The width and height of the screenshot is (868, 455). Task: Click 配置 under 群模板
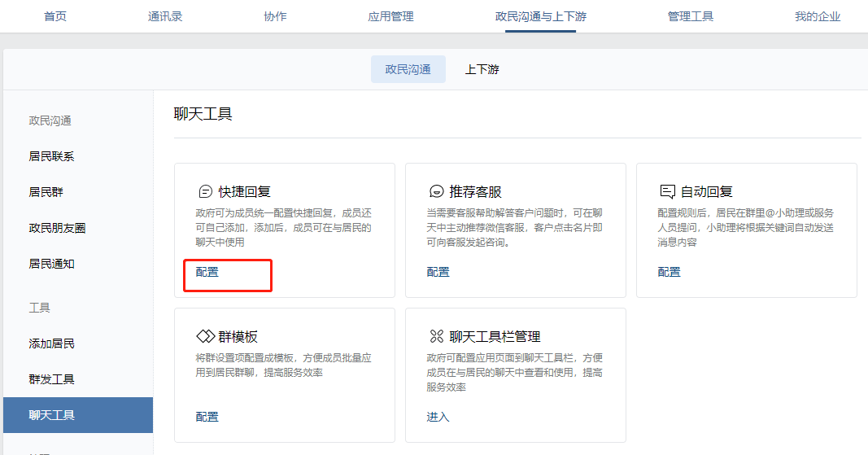207,417
